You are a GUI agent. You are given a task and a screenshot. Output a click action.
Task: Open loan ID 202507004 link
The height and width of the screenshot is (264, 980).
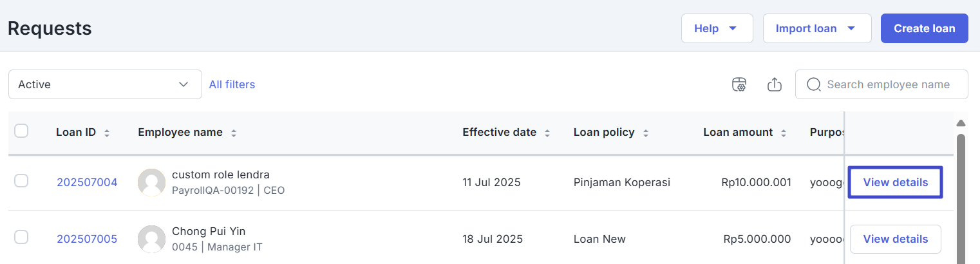pyautogui.click(x=87, y=182)
